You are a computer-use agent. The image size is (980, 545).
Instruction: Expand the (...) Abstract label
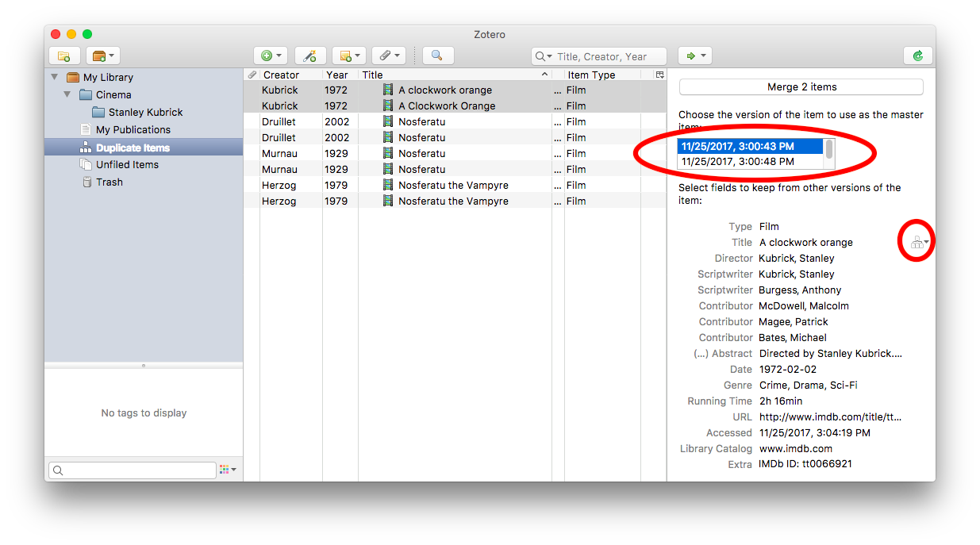coord(722,353)
